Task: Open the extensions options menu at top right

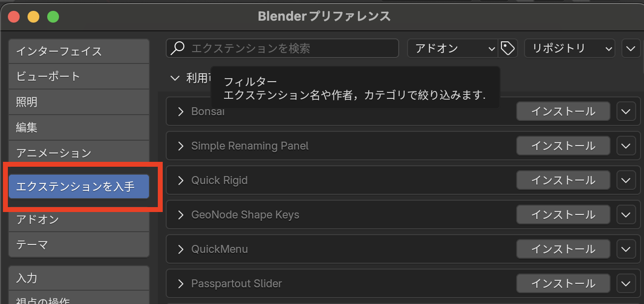Action: point(631,48)
